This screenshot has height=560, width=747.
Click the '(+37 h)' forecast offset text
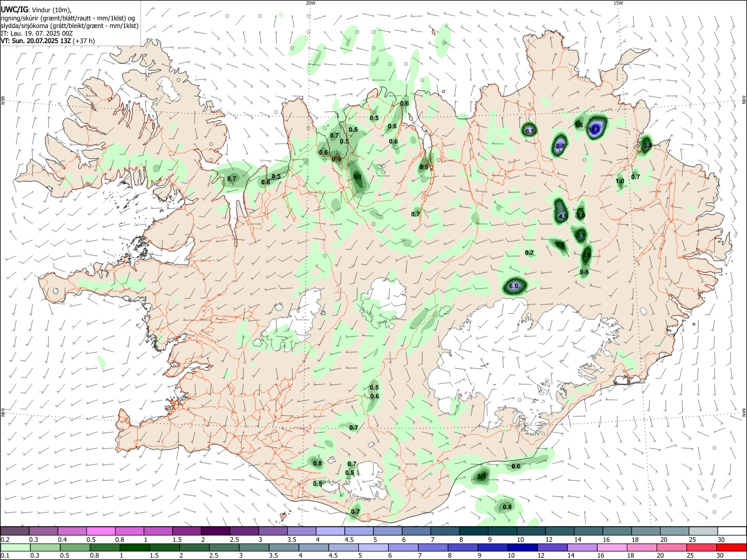[84, 41]
